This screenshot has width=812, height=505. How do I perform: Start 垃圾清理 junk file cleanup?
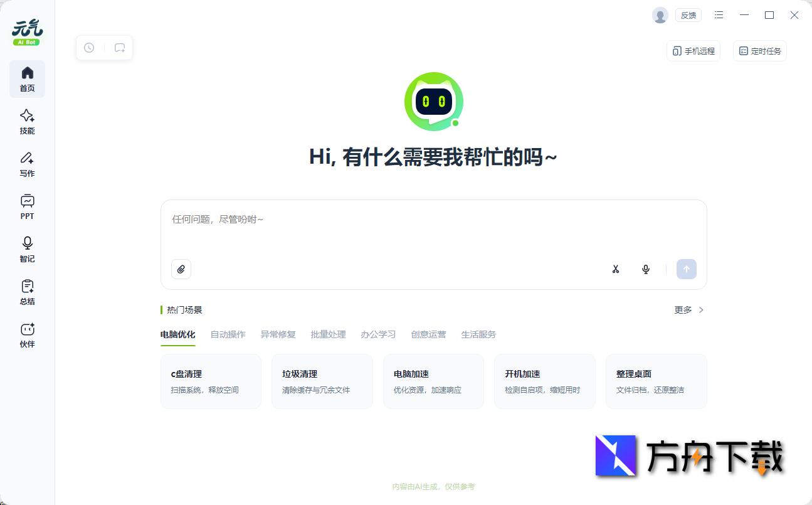[x=322, y=381]
